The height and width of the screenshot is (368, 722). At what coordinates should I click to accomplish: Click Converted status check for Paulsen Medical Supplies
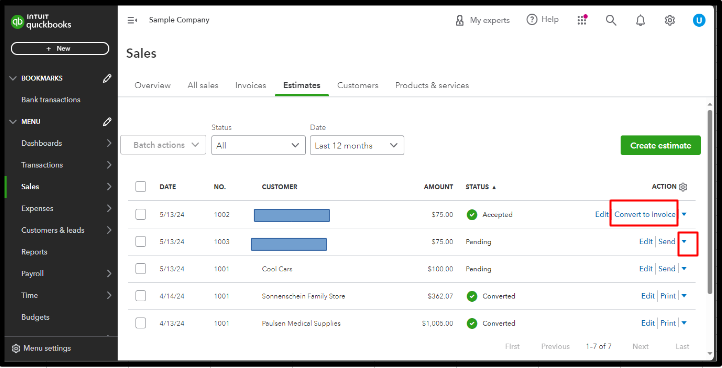pyautogui.click(x=472, y=323)
